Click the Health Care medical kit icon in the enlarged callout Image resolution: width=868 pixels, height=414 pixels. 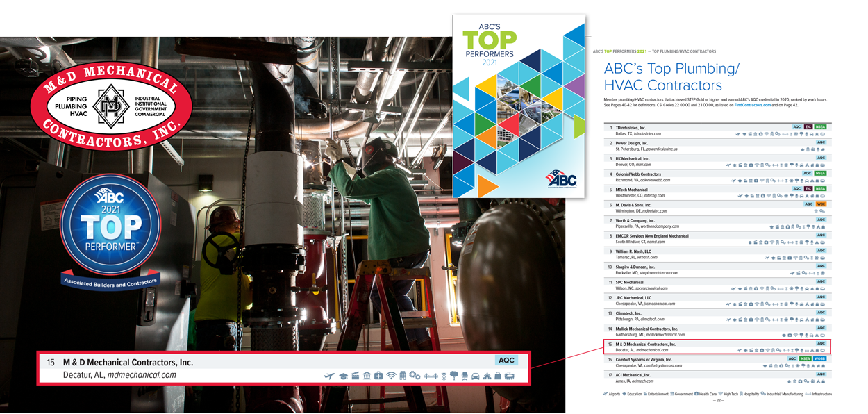(x=378, y=376)
